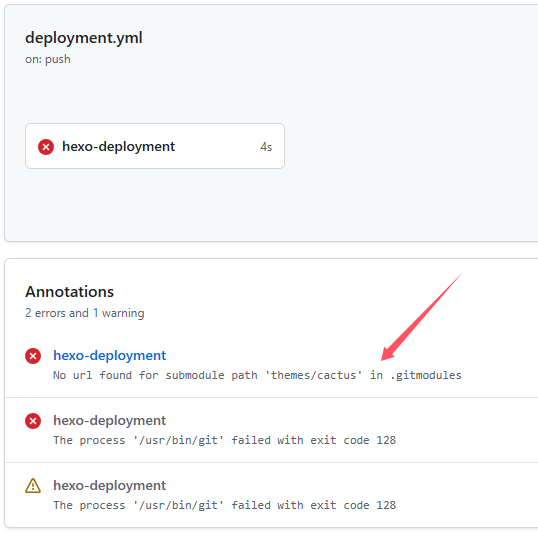Image resolution: width=538 pixels, height=545 pixels.
Task: Open the warning hexo-deployment annotation title
Action: point(109,485)
